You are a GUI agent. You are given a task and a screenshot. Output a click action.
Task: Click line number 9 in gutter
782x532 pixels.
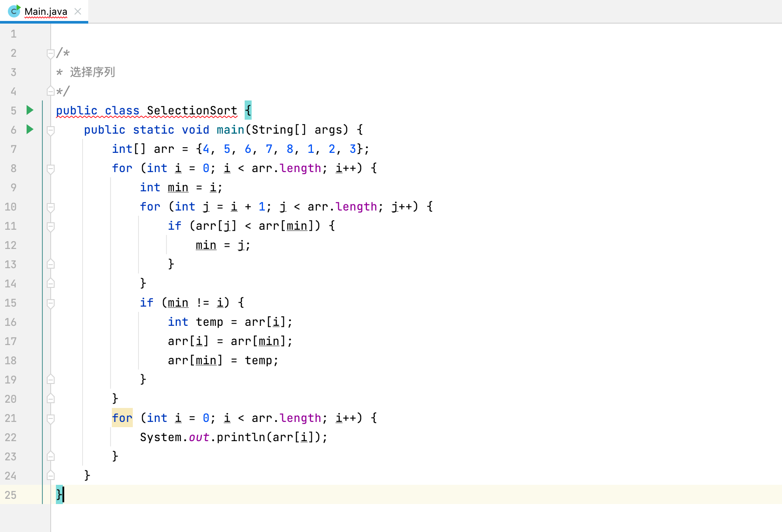[x=14, y=188]
